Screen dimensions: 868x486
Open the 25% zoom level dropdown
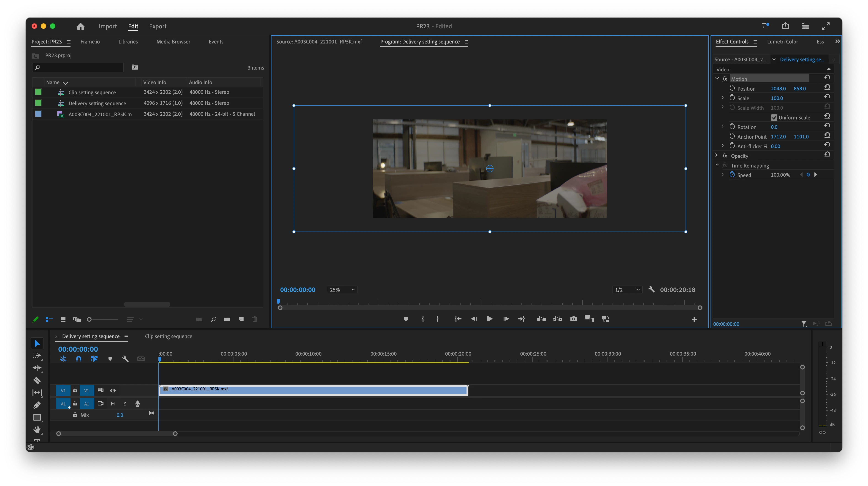pyautogui.click(x=342, y=290)
